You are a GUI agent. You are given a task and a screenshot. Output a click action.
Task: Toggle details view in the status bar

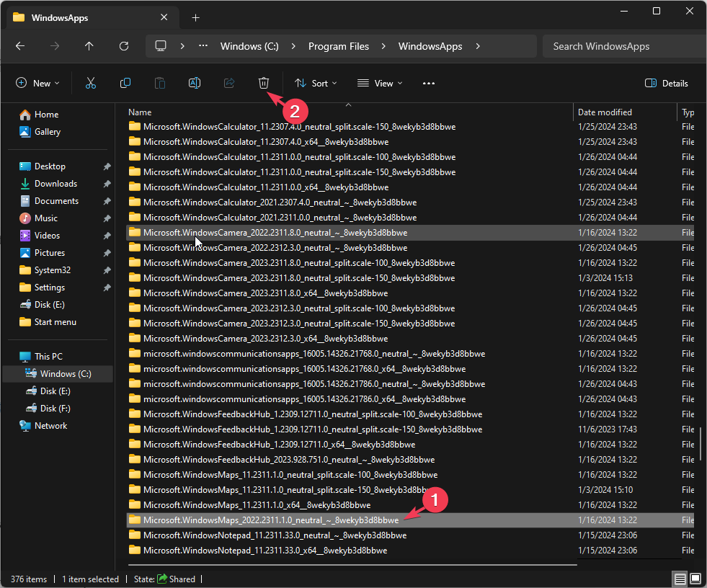680,579
